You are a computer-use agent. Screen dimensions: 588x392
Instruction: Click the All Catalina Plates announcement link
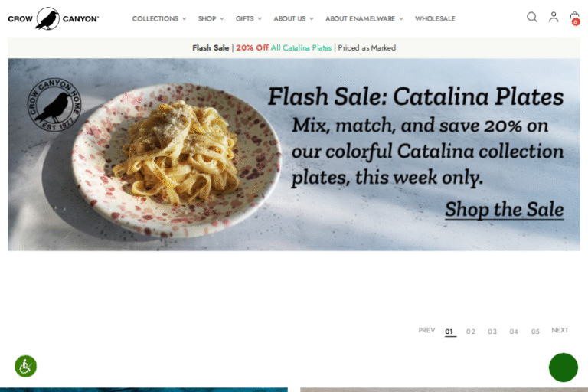[301, 47]
